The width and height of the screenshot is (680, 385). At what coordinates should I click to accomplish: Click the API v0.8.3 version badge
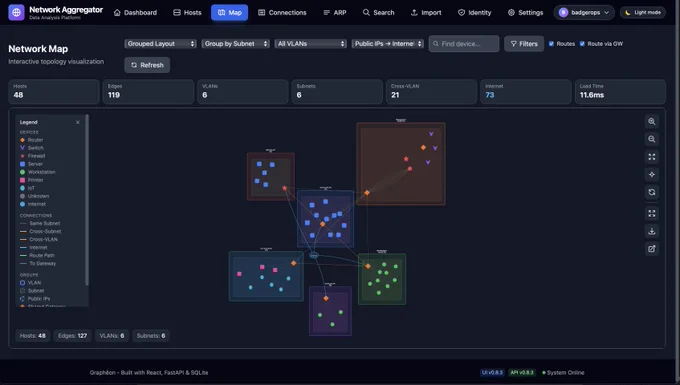522,372
